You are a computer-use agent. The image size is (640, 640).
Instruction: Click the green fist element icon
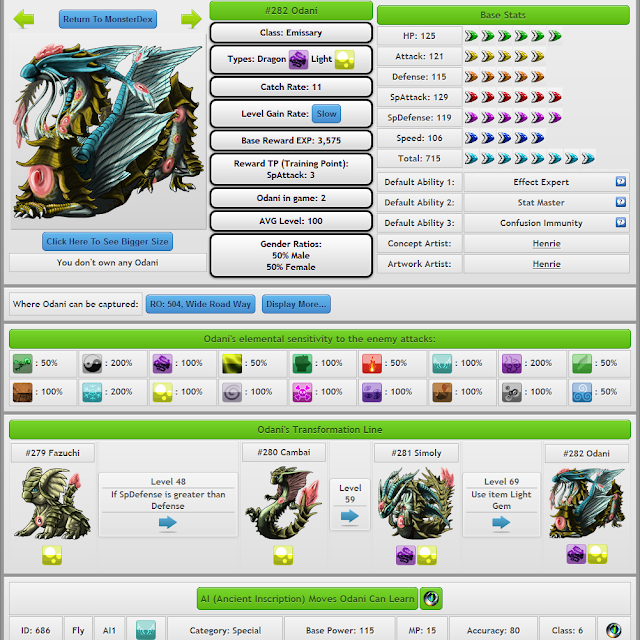302,363
